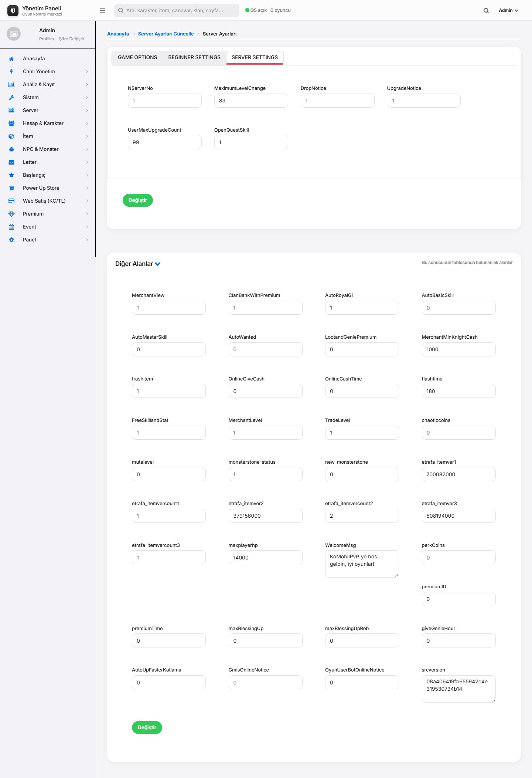Click the Değiştir button below AutoUpFasterKatlama
532x778 pixels.
147,727
